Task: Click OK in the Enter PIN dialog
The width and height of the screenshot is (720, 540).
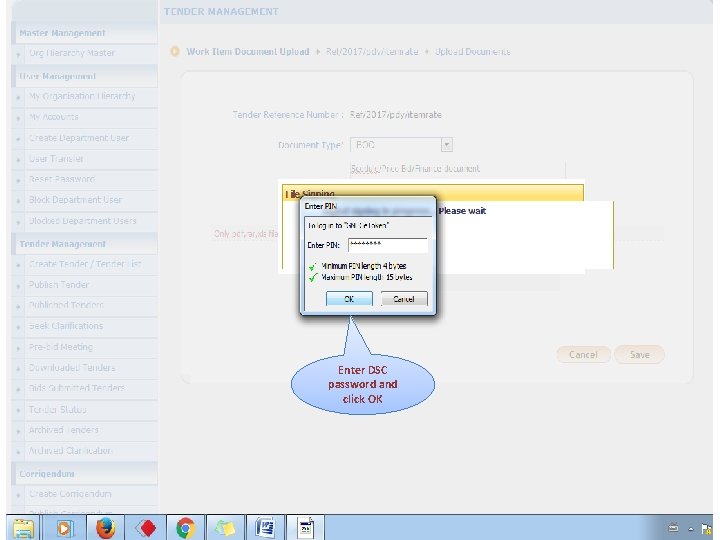Action: tap(349, 298)
